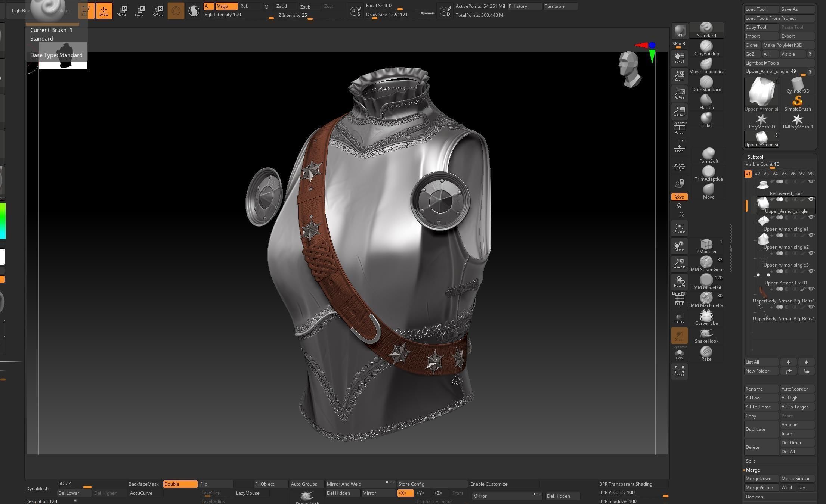Click the Duplicate subtool button
The height and width of the screenshot is (504, 826).
(x=761, y=429)
